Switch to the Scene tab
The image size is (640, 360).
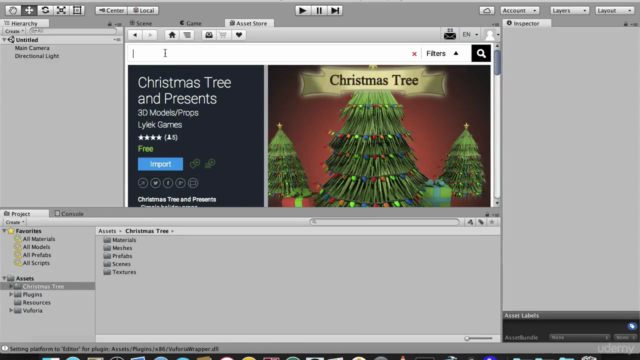(141, 23)
